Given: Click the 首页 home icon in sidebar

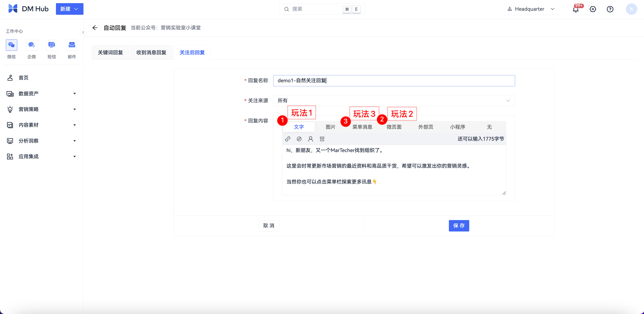Looking at the screenshot, I should pos(10,78).
